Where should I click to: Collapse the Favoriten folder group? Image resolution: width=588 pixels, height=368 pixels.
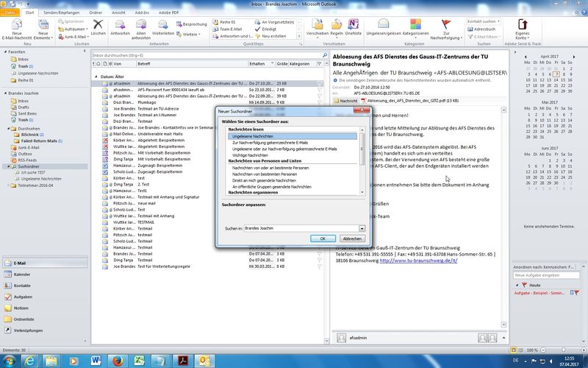click(6, 52)
